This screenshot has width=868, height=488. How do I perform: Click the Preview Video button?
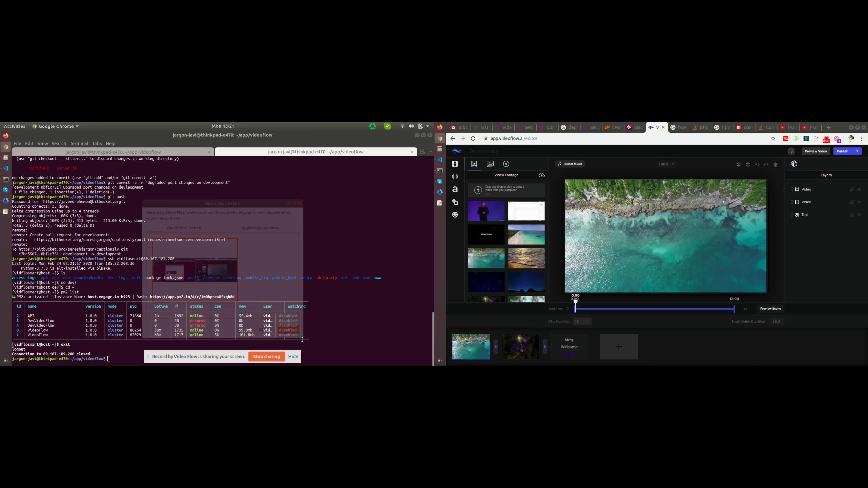pyautogui.click(x=815, y=151)
